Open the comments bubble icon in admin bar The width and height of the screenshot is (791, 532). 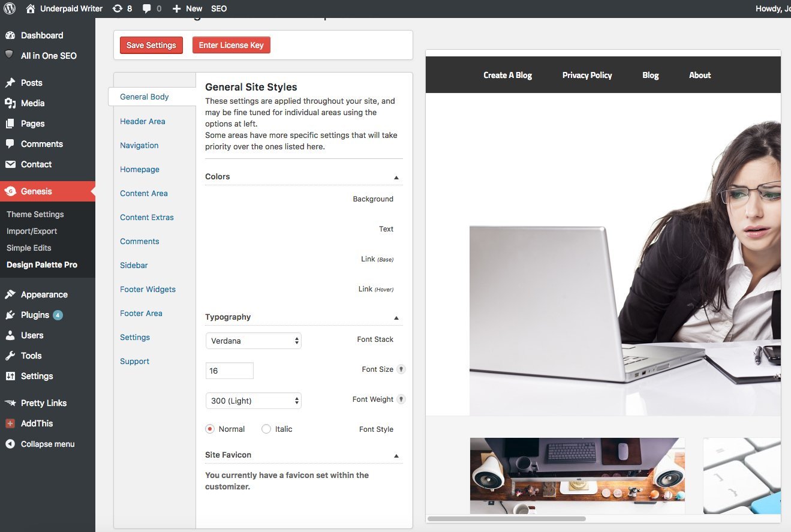(147, 8)
